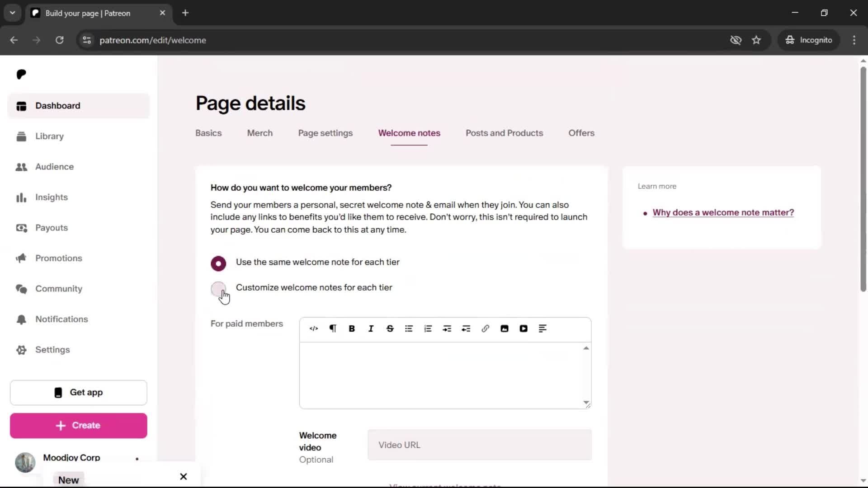Toggle bold formatting in the editor toolbar
868x488 pixels.
coord(352,329)
